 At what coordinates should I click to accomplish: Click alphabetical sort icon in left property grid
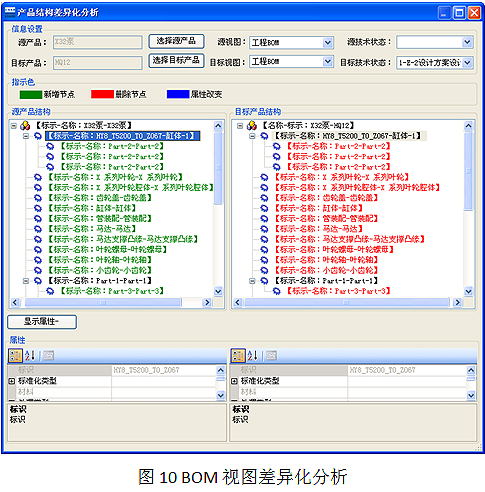tap(30, 355)
